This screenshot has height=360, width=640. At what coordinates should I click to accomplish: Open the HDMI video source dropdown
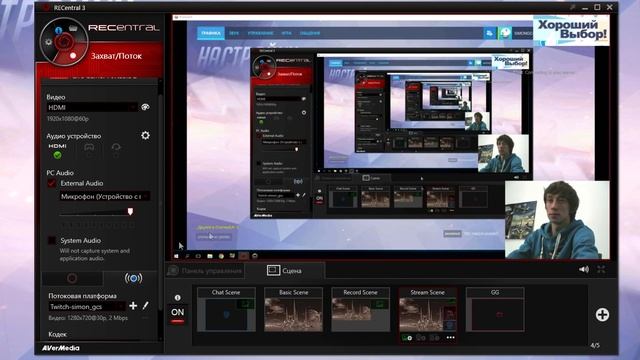(x=92, y=107)
